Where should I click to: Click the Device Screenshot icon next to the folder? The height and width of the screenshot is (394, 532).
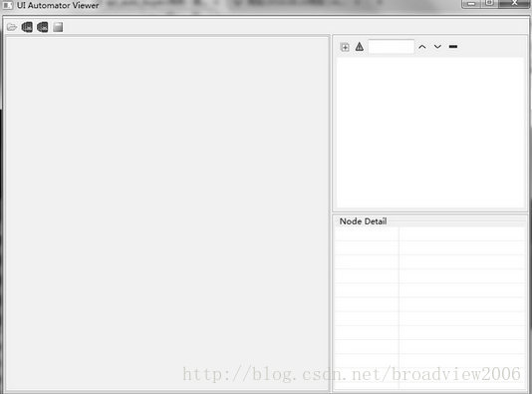(27, 27)
